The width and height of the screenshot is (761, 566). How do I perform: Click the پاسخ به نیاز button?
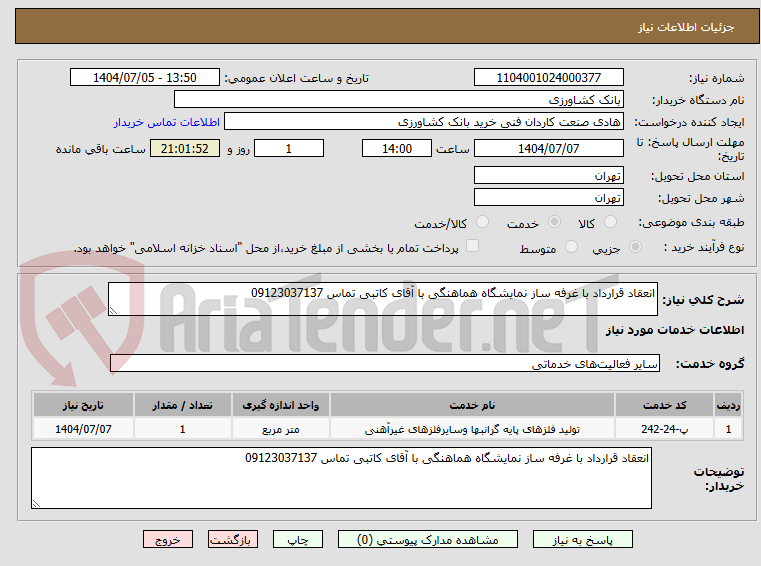click(x=582, y=539)
